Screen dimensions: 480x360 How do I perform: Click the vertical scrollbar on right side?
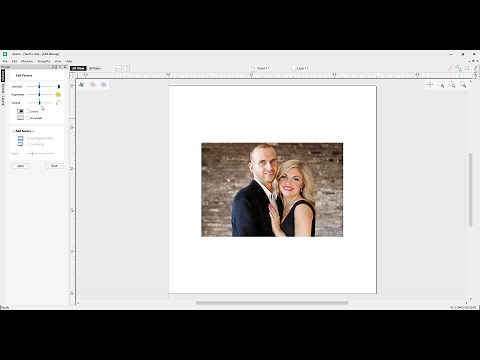pos(470,189)
